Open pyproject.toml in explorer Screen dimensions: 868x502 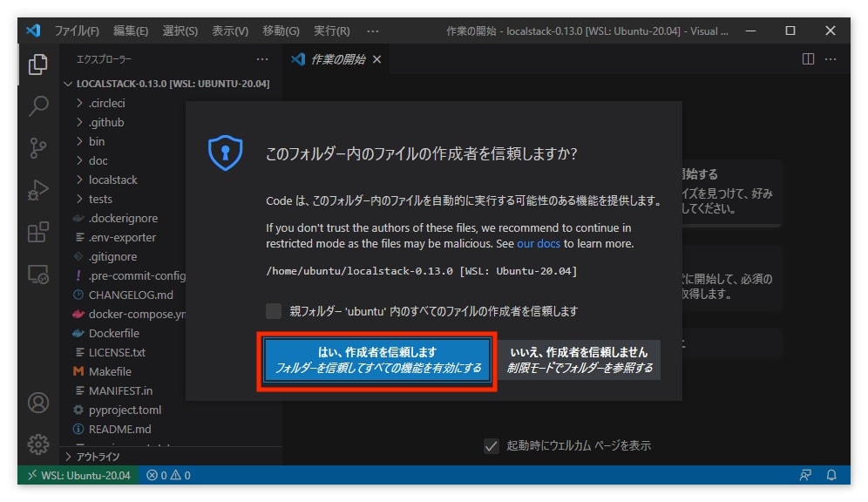(x=125, y=410)
